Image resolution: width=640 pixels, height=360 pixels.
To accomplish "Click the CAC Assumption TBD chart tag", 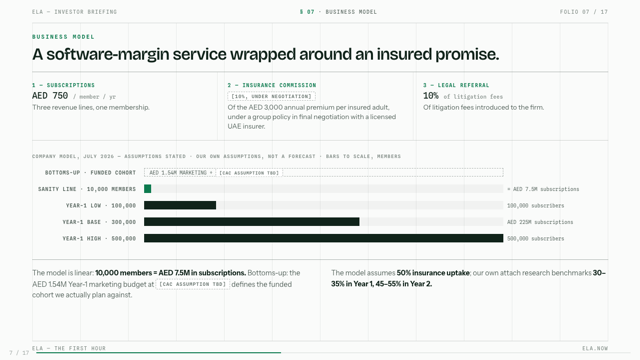I will click(249, 173).
